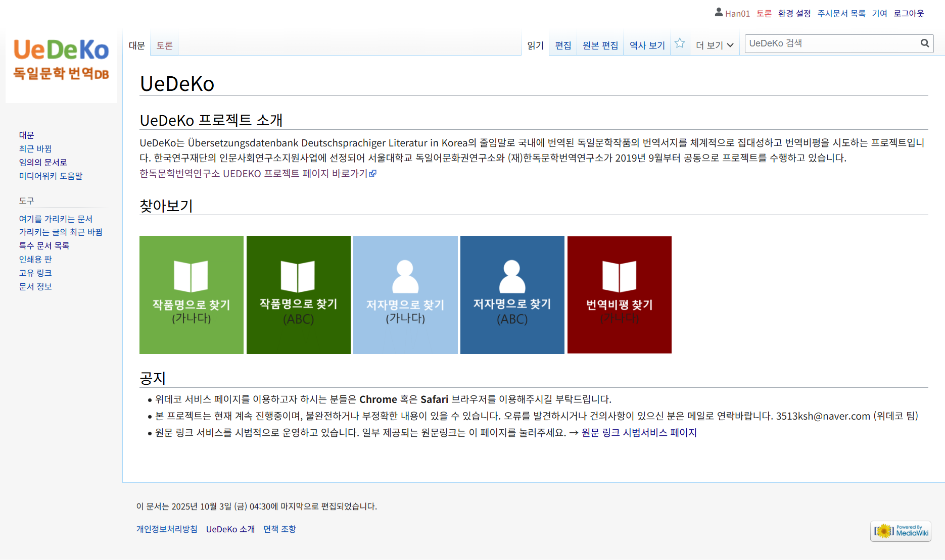Open the dark red translation review tile

(619, 294)
